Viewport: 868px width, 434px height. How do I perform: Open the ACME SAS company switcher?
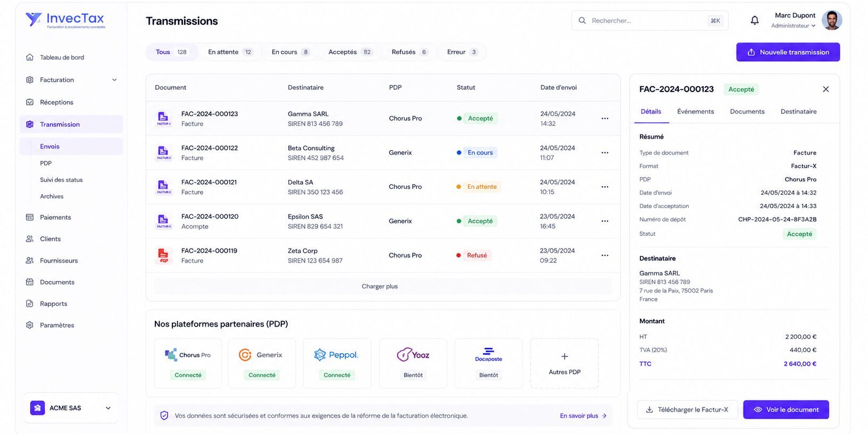(x=71, y=408)
